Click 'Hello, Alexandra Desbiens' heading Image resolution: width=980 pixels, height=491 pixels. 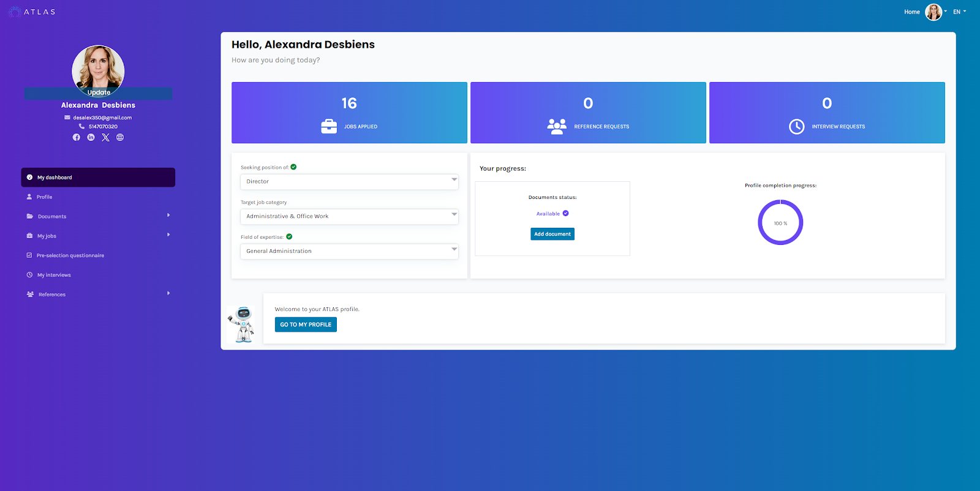[303, 45]
